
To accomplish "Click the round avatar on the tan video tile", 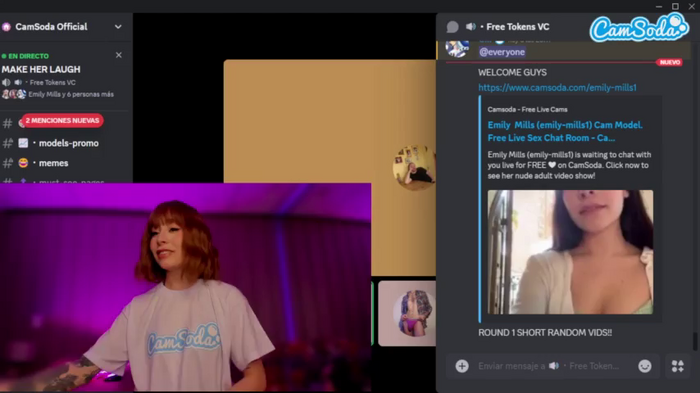I will tap(414, 167).
